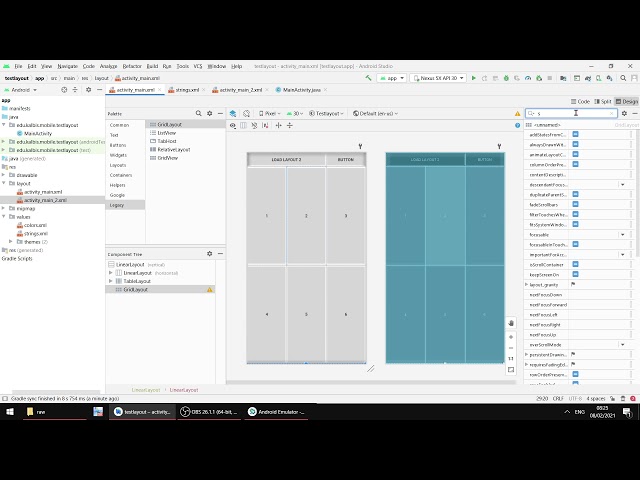Open Android Emulator from Windows taskbar

click(x=276, y=412)
